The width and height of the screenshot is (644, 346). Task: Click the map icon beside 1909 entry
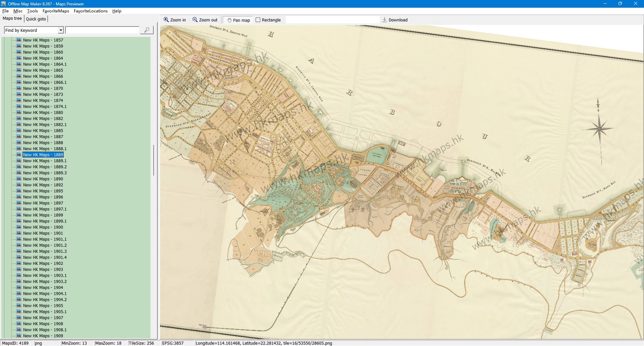(19, 336)
